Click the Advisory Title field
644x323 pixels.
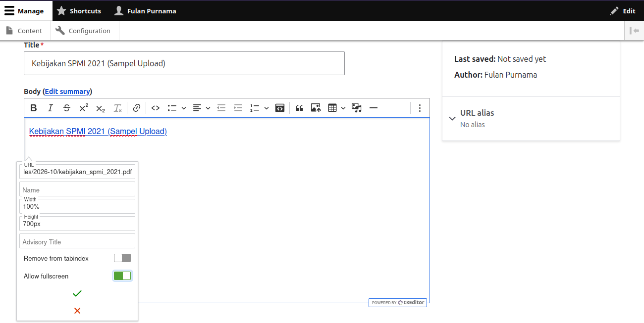pyautogui.click(x=77, y=241)
